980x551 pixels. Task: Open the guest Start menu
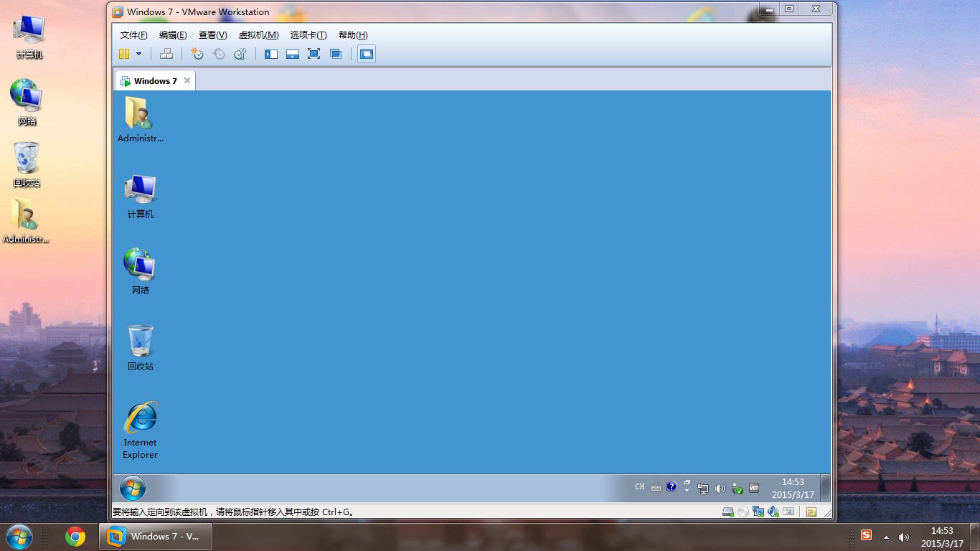click(133, 488)
